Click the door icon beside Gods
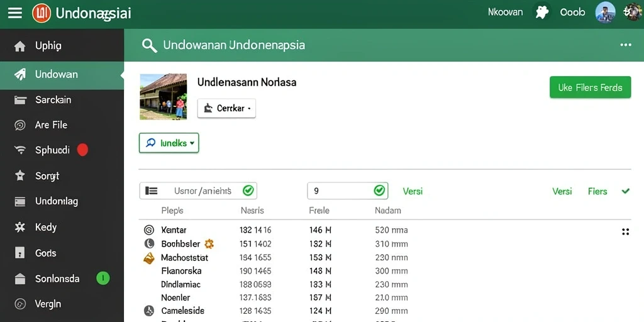Viewport: 644px width, 322px height. 19,253
